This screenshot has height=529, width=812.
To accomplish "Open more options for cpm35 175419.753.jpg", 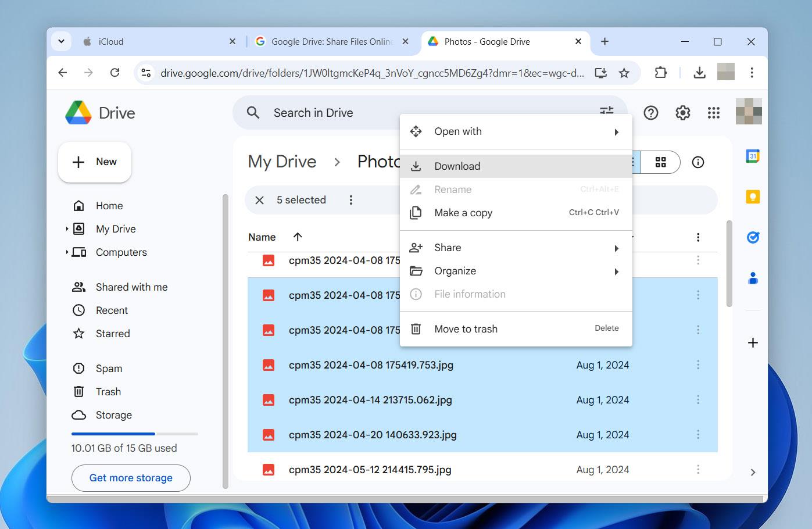I will click(x=698, y=365).
